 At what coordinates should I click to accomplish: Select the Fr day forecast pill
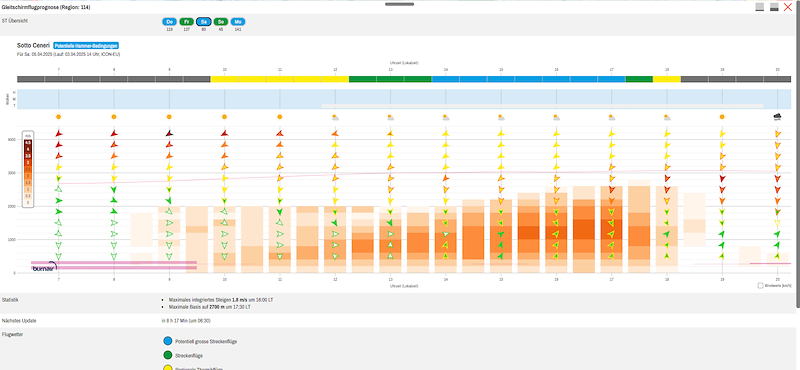(187, 21)
